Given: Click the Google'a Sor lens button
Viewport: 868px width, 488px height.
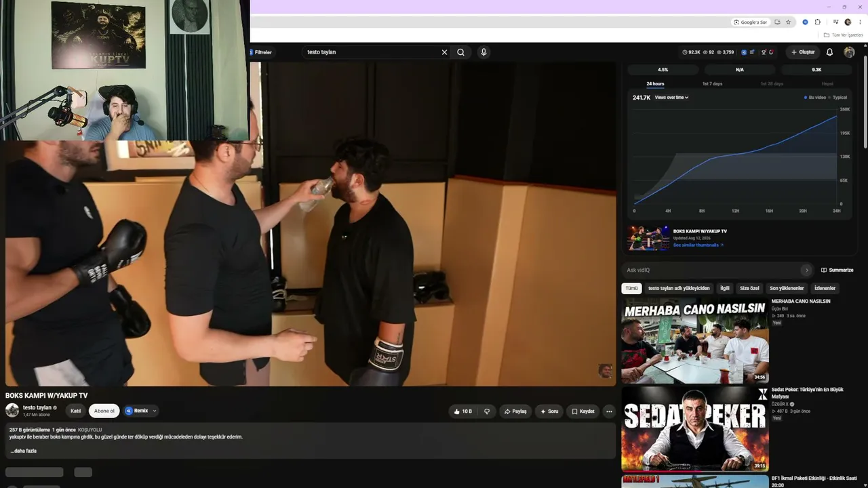Looking at the screenshot, I should coord(751,22).
